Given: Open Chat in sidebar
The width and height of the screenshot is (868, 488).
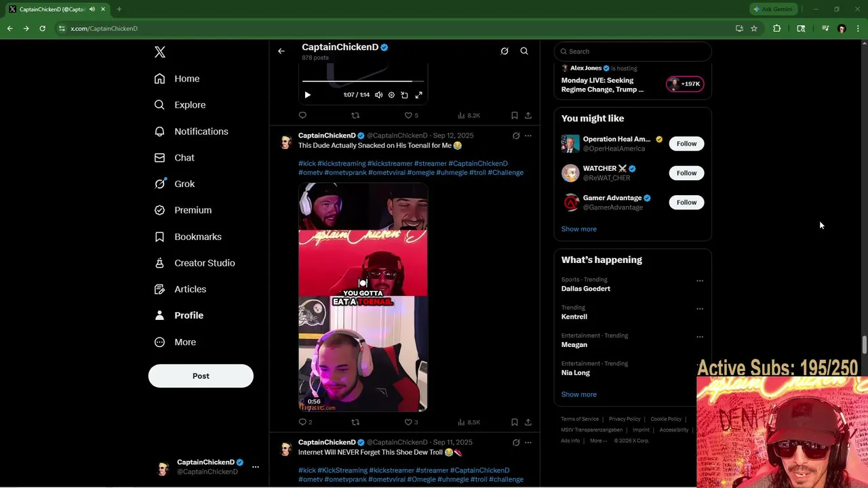Looking at the screenshot, I should tap(174, 158).
